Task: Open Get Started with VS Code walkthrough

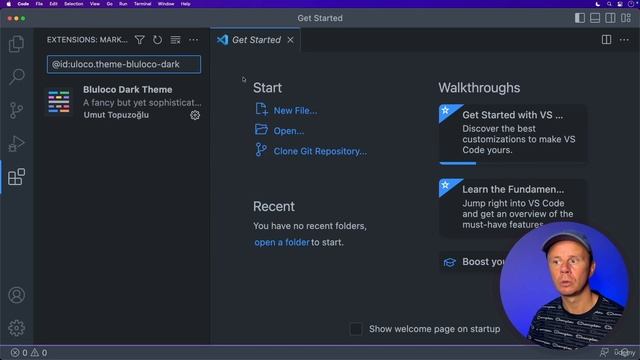Action: [513, 134]
